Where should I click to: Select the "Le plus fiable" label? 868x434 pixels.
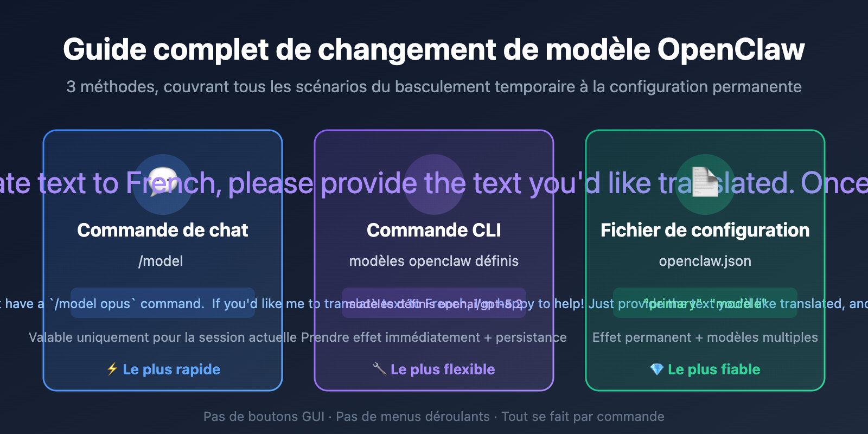pyautogui.click(x=714, y=369)
